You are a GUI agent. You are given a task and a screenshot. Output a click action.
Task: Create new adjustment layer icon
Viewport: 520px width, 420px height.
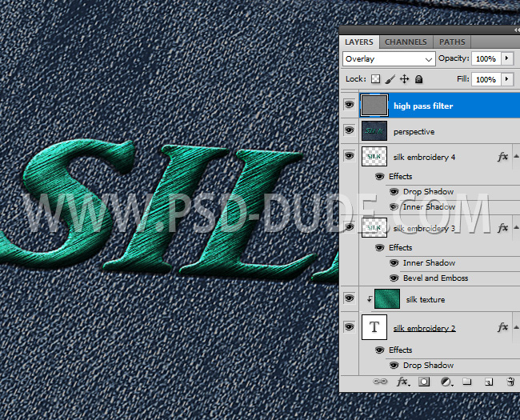(x=446, y=382)
